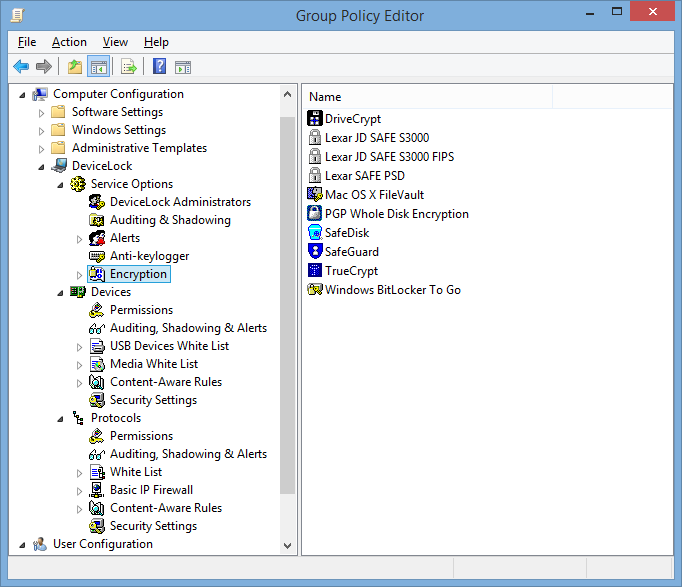Select Permissions under Protocols
The height and width of the screenshot is (587, 682).
coord(141,436)
